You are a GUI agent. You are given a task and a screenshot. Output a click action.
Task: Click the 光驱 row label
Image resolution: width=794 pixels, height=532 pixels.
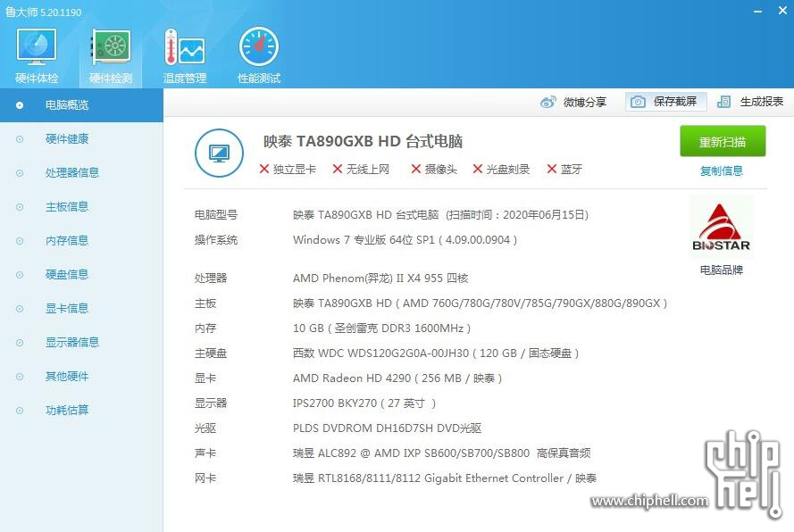(x=205, y=428)
